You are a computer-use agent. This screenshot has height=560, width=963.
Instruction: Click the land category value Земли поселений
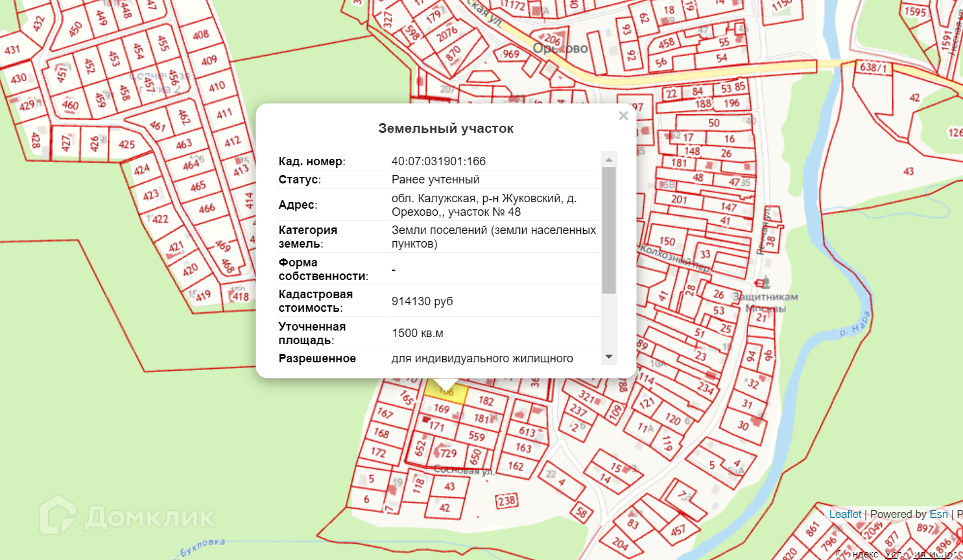click(x=493, y=237)
